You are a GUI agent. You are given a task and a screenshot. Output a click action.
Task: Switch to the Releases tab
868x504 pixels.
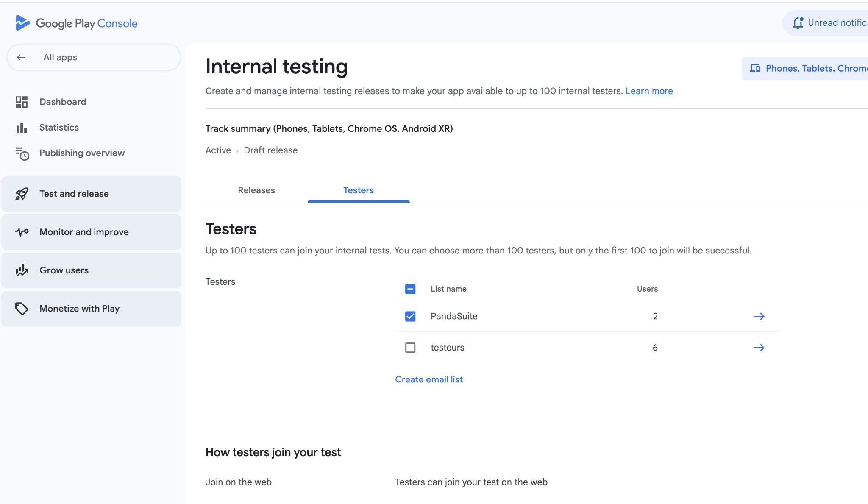256,190
